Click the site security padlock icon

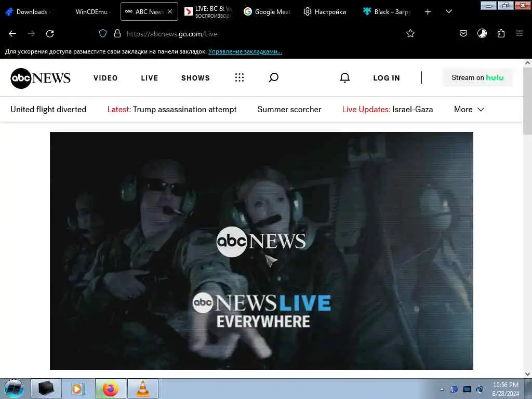[117, 34]
